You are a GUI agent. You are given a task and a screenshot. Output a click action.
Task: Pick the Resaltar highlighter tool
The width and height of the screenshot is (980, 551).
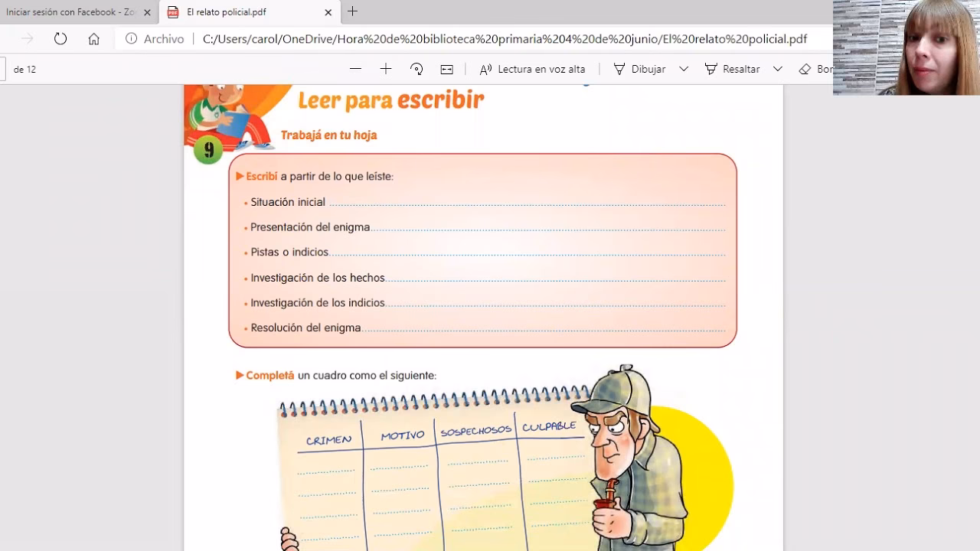point(731,69)
